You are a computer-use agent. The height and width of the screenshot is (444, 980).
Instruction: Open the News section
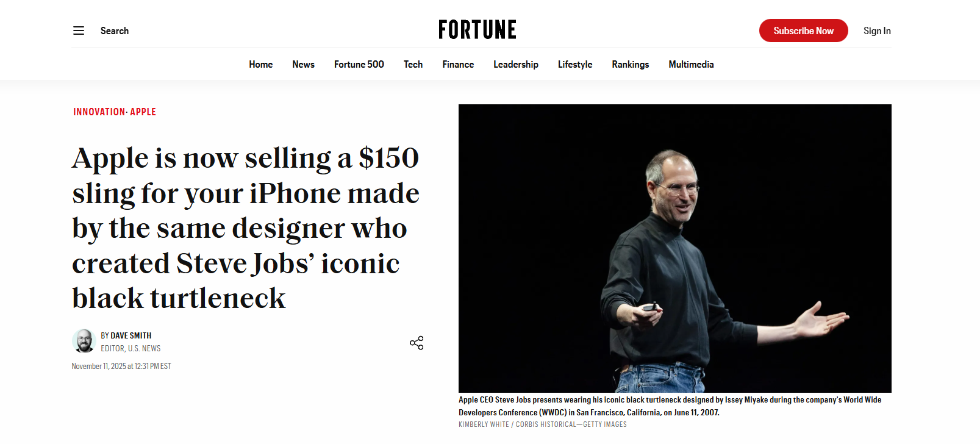click(x=303, y=64)
